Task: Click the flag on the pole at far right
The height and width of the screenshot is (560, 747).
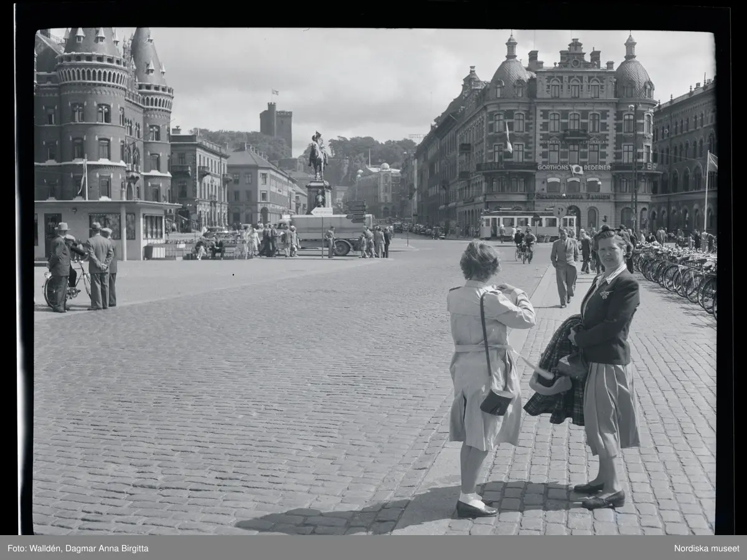Action: [x=712, y=162]
